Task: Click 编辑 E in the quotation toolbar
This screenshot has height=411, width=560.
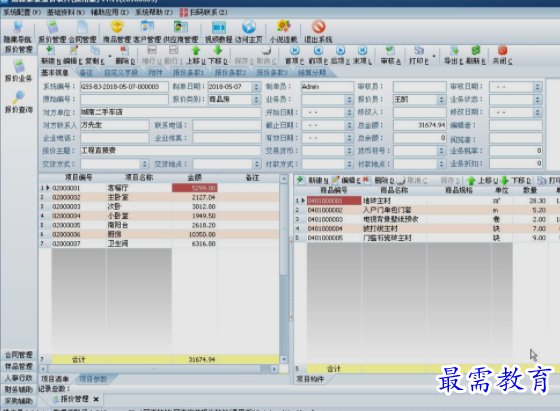Action: point(73,55)
